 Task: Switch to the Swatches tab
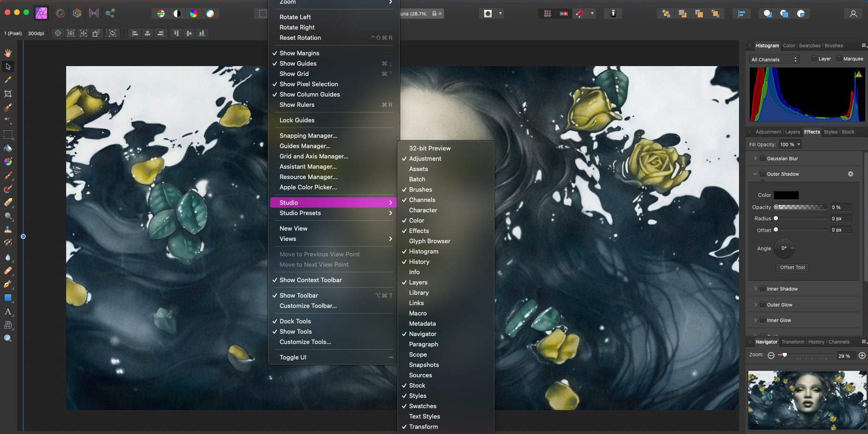click(x=809, y=45)
